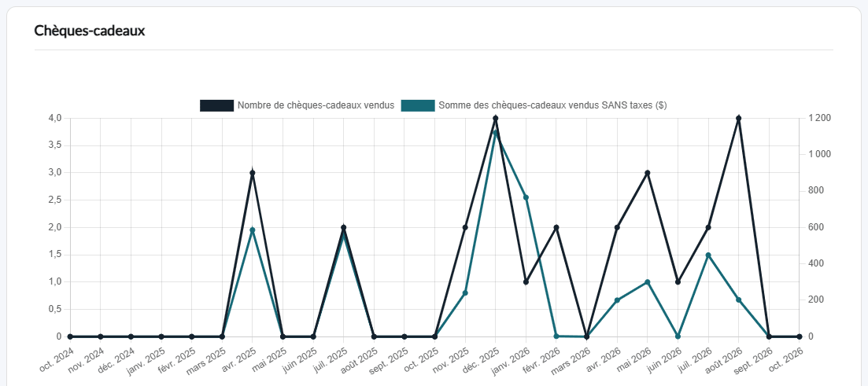Select the teal data point at janv. 2026

click(526, 197)
